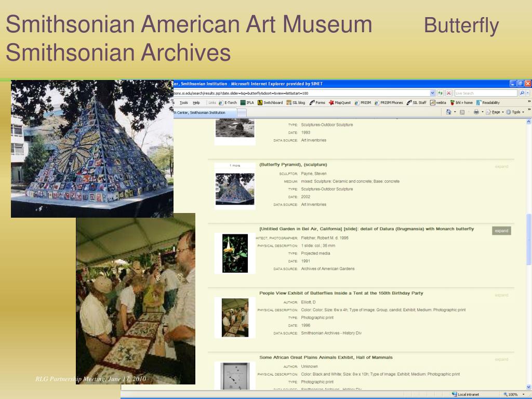Click expand for African Great Plains Animals Exhibit
532x399 pixels.
point(501,360)
